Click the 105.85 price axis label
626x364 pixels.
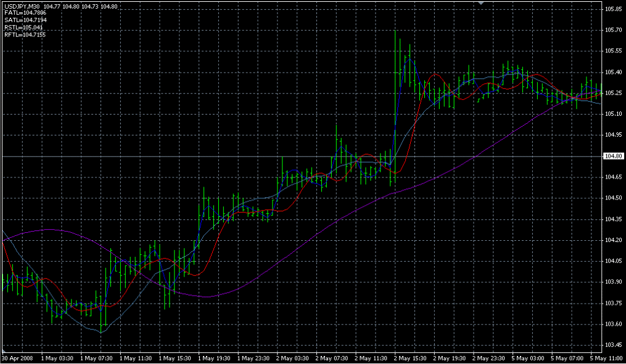coord(613,9)
